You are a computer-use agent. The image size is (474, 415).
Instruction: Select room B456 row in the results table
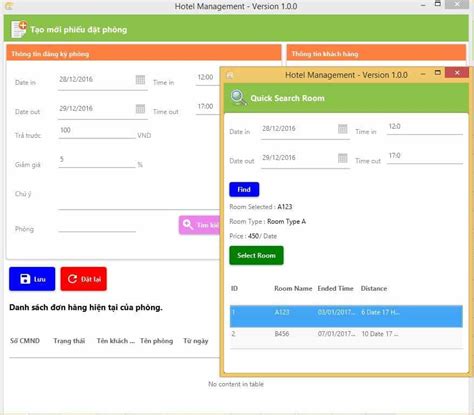pyautogui.click(x=346, y=338)
